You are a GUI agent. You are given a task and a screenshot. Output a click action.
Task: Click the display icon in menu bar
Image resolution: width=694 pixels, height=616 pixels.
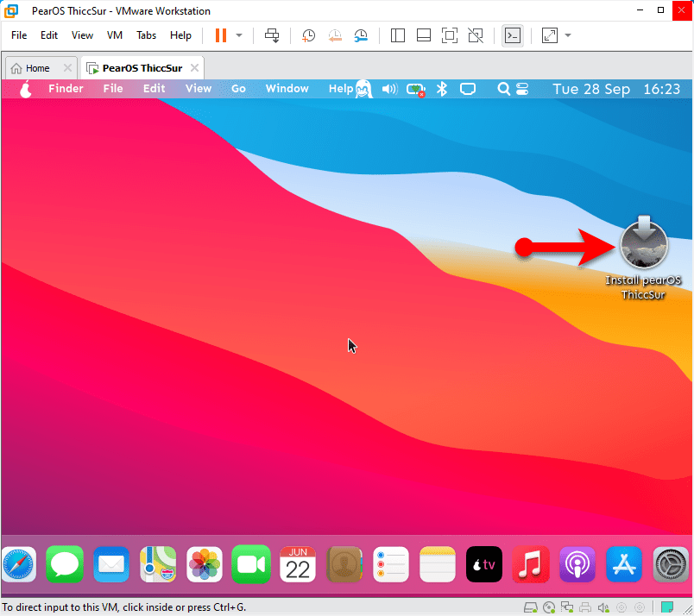pyautogui.click(x=468, y=90)
